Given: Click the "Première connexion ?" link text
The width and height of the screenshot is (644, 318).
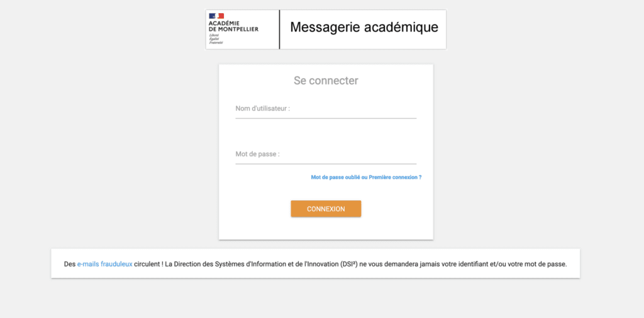Looking at the screenshot, I should coord(395,178).
